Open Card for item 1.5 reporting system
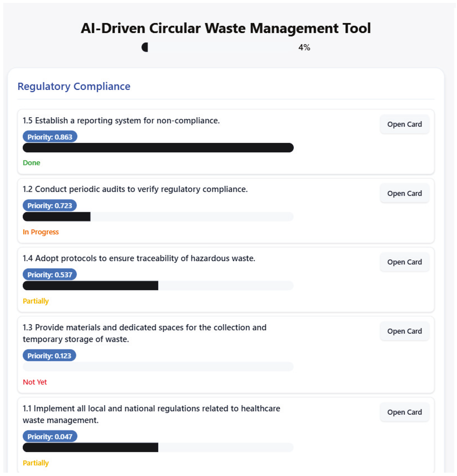The height and width of the screenshot is (476, 457). [x=404, y=124]
